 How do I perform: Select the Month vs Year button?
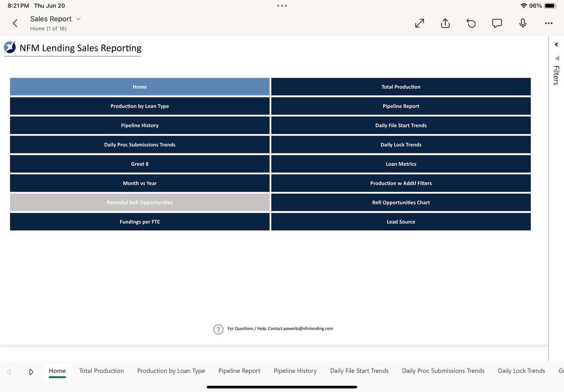coord(140,183)
